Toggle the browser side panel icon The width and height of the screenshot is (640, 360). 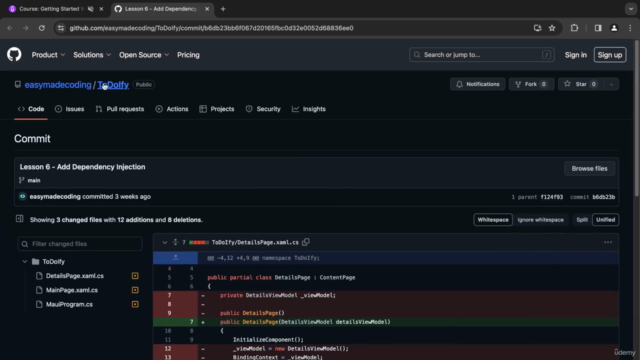(598, 28)
